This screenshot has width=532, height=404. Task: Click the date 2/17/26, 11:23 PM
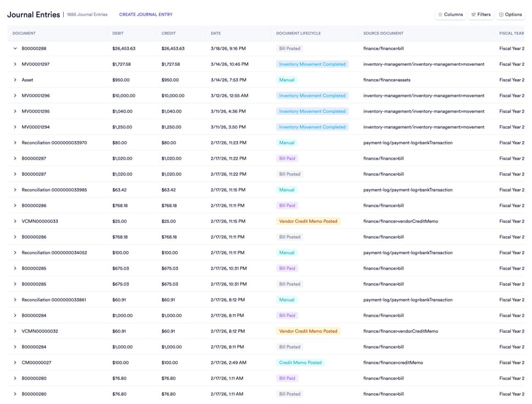pyautogui.click(x=228, y=143)
